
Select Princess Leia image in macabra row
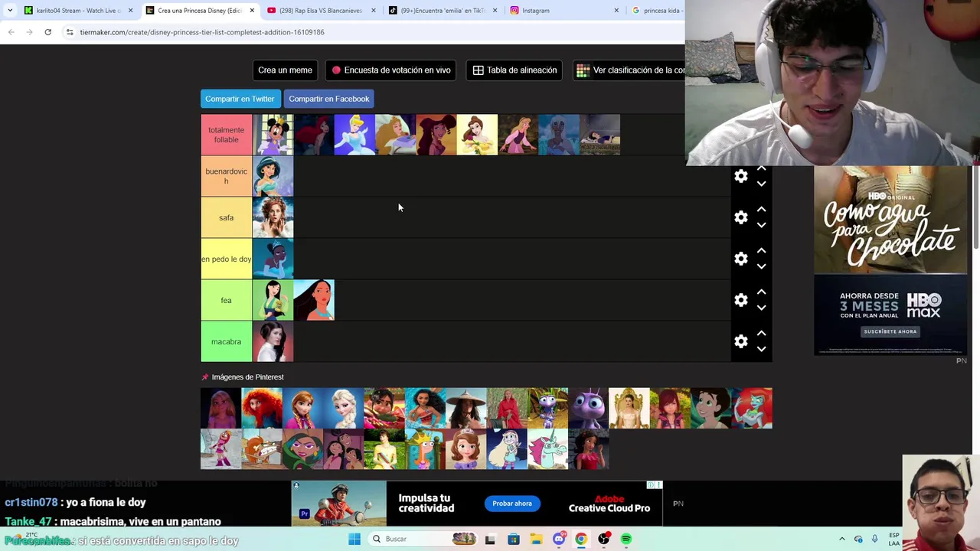(273, 341)
